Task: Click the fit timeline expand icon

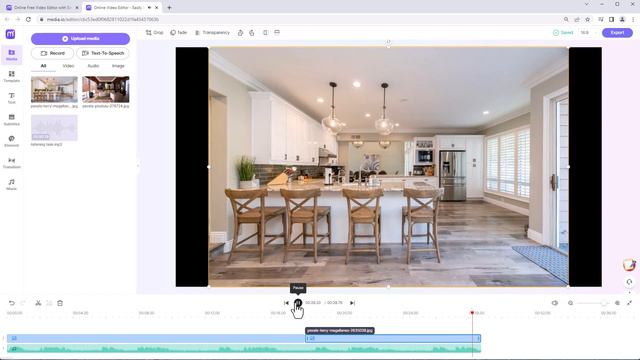Action: (x=629, y=303)
